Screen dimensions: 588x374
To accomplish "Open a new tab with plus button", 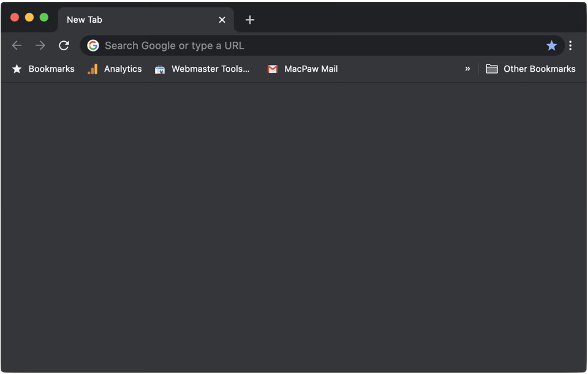I will coord(250,20).
